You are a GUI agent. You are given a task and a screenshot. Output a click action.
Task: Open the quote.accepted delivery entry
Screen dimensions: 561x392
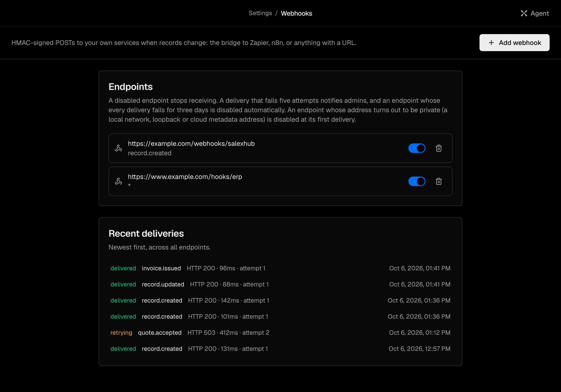click(x=280, y=333)
